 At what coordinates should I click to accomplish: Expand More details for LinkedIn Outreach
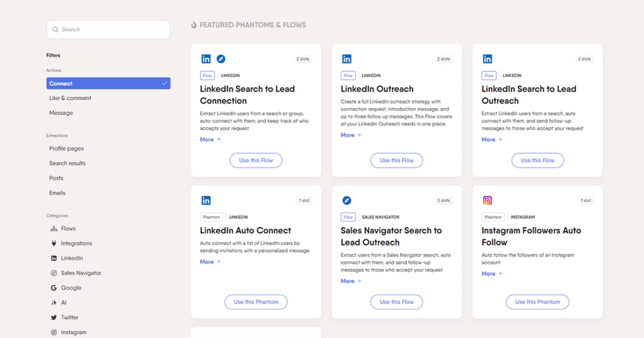click(350, 135)
